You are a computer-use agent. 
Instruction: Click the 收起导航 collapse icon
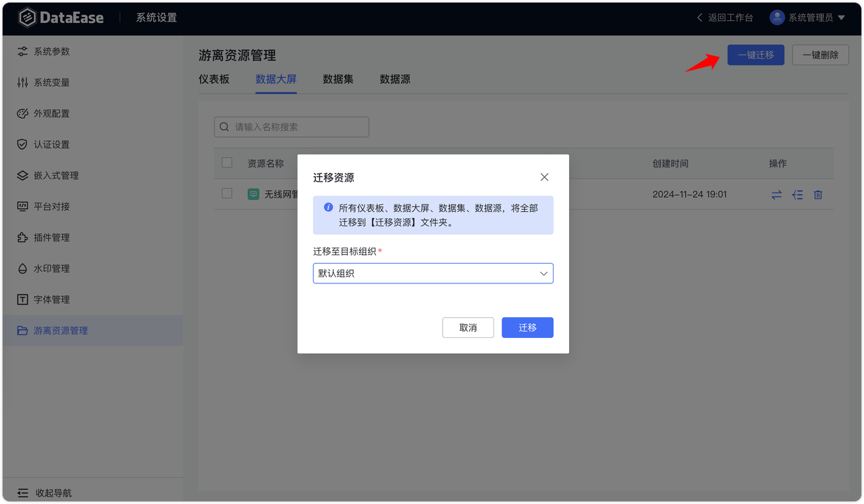click(x=23, y=493)
